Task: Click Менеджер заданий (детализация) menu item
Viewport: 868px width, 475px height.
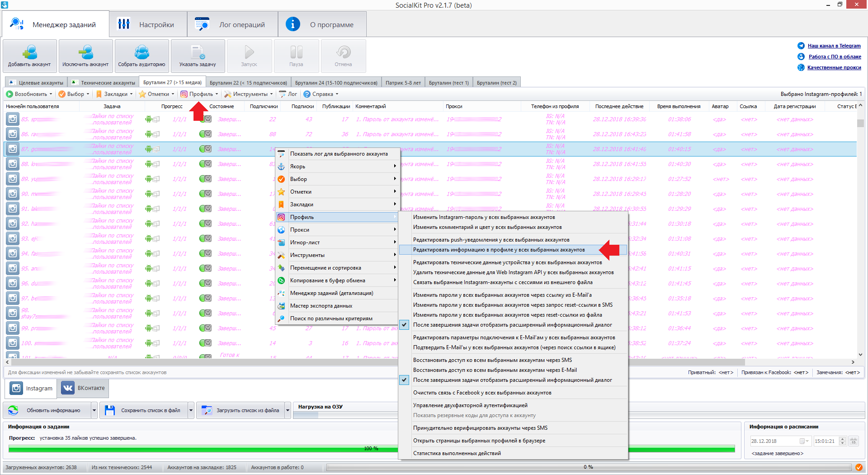Action: [x=338, y=293]
